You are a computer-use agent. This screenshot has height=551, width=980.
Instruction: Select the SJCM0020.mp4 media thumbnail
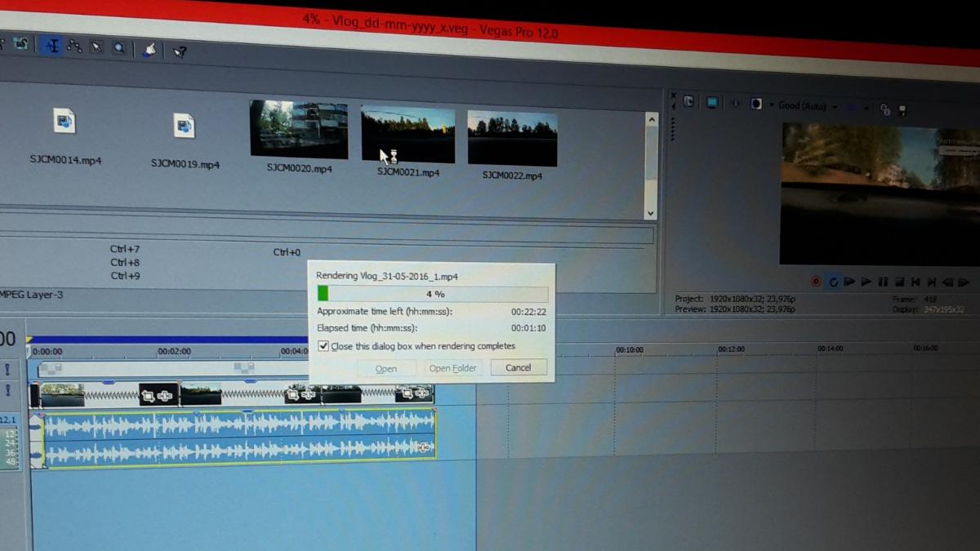coord(299,129)
